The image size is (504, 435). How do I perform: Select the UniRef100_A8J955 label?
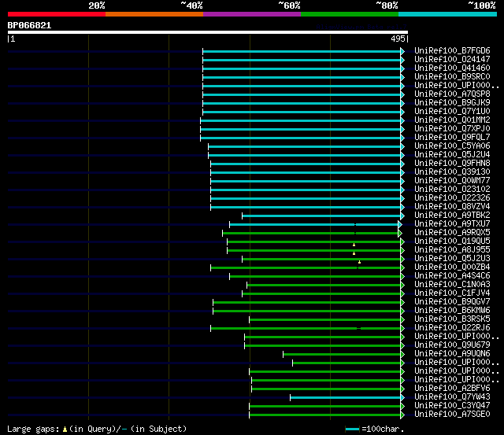pyautogui.click(x=452, y=250)
